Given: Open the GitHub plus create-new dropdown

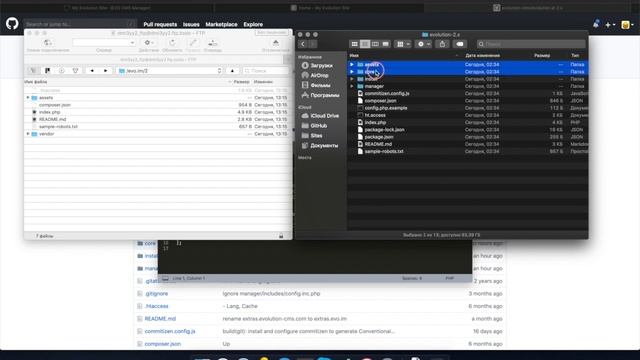Looking at the screenshot, I should coord(610,25).
